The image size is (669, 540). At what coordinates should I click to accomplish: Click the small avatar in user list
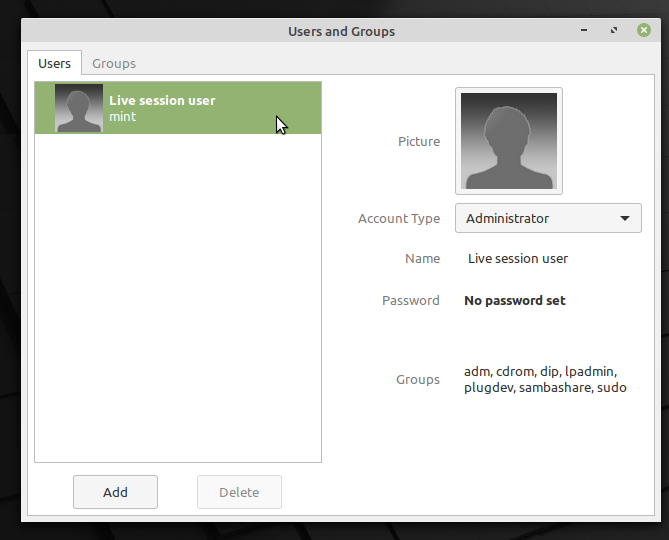pos(78,108)
